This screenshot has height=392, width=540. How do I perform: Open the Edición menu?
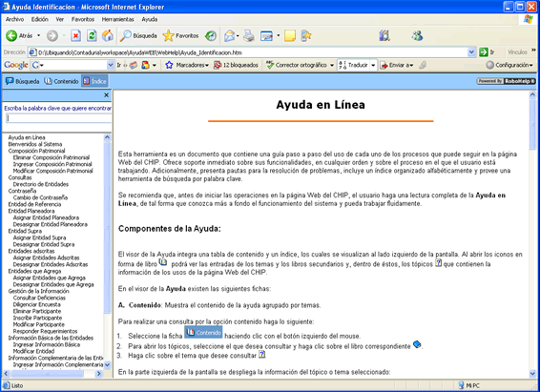click(x=40, y=19)
